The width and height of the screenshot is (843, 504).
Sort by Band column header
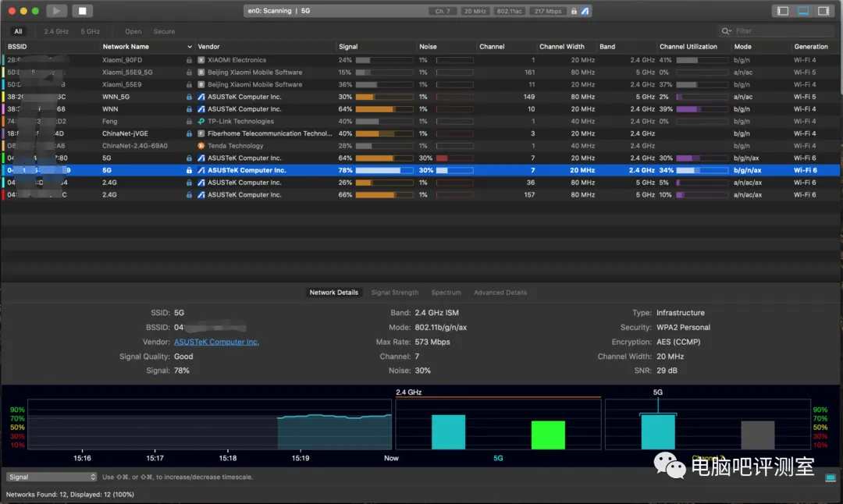click(x=607, y=47)
